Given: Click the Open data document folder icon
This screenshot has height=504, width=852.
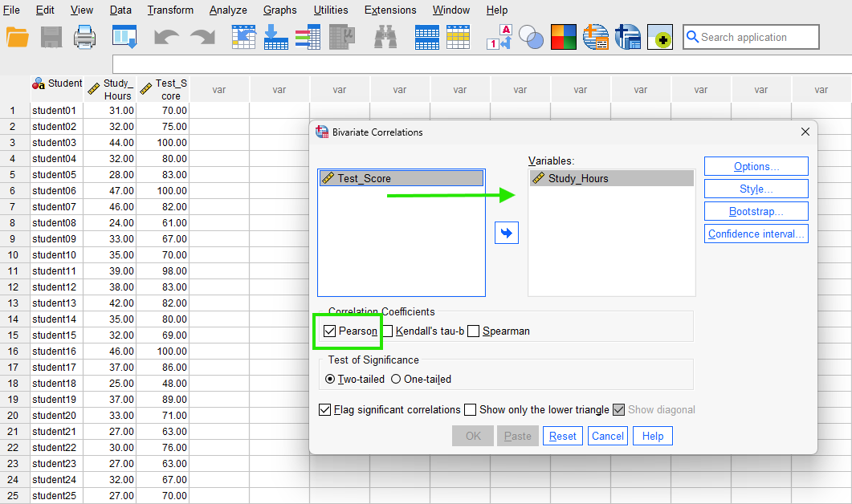Looking at the screenshot, I should point(17,37).
